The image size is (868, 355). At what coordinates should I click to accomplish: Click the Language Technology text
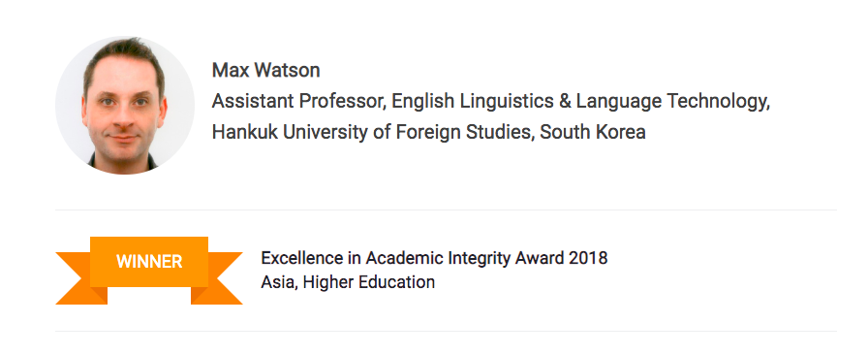coord(672,101)
